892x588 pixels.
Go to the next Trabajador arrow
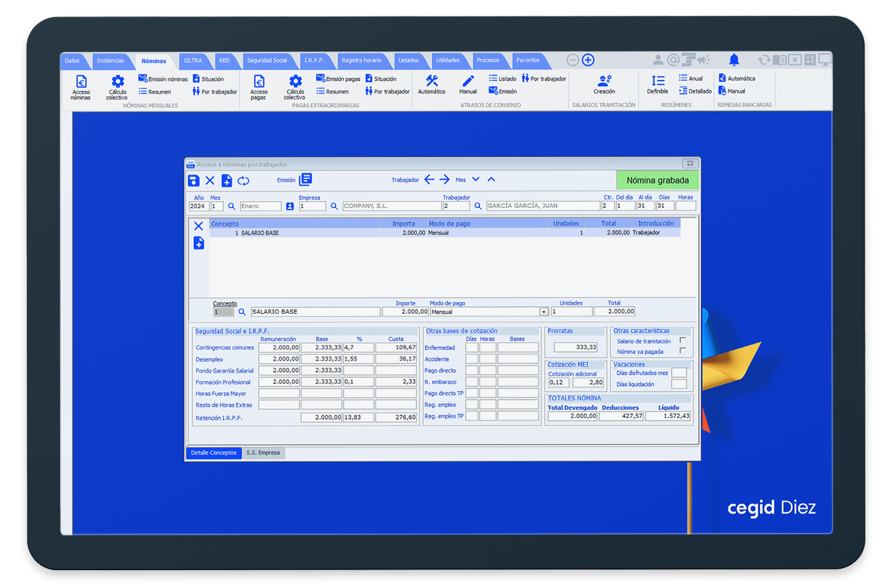445,179
